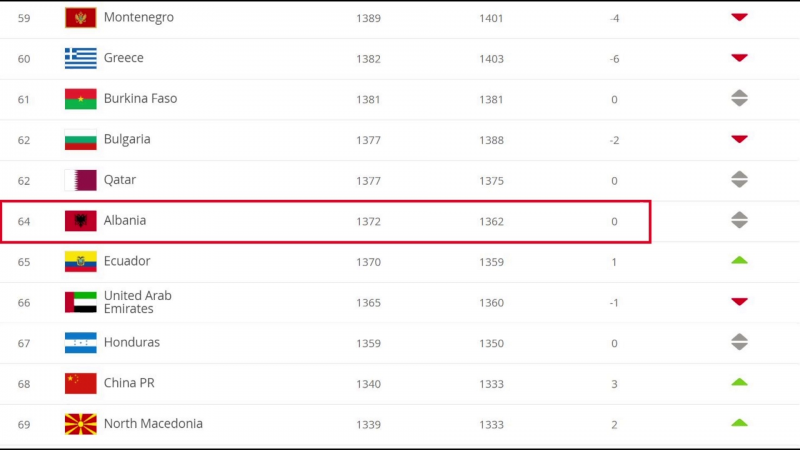
Task: Click Albania's total points 1372
Action: (x=368, y=221)
